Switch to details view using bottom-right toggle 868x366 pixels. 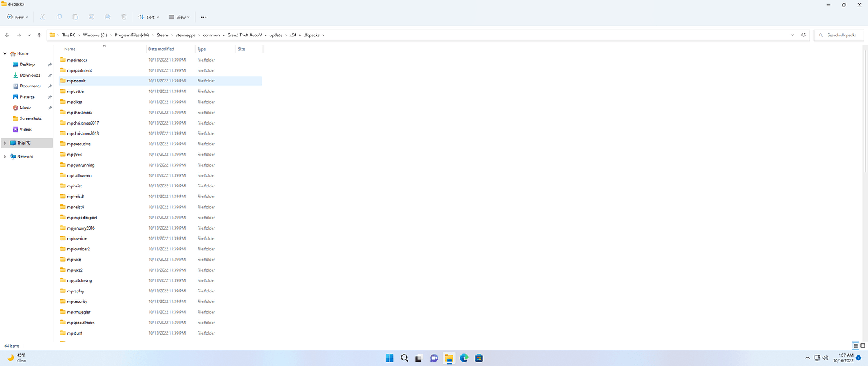point(855,345)
